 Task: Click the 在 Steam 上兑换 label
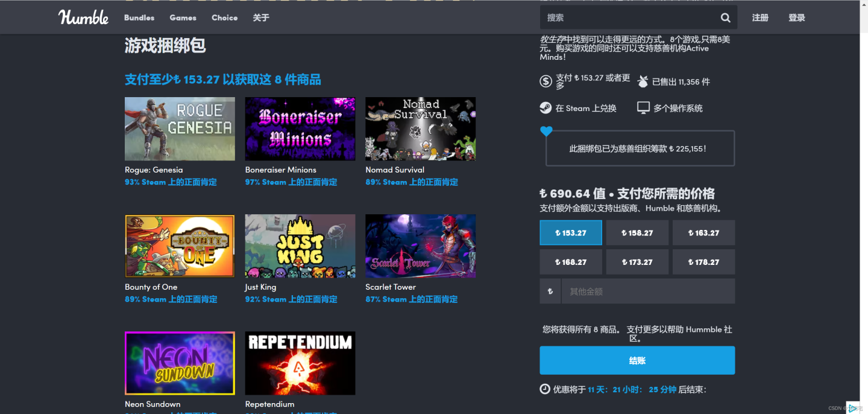[586, 108]
